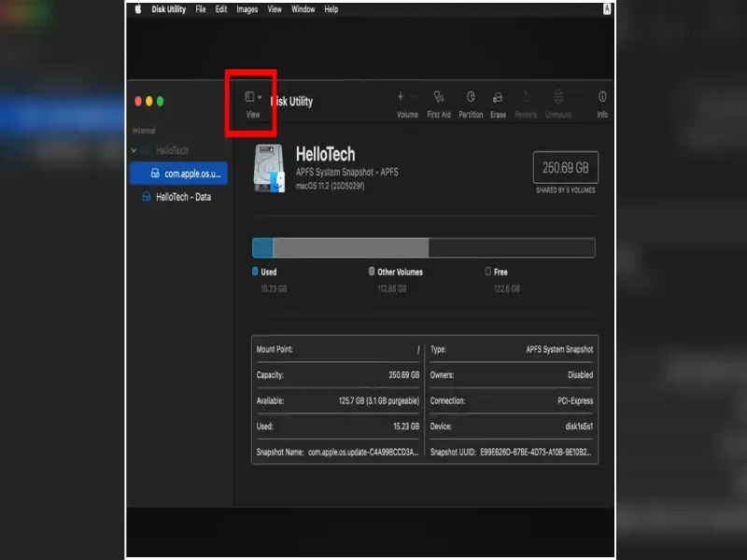Click the Capacity 250.69 GB row
This screenshot has height=560, width=747.
click(338, 375)
